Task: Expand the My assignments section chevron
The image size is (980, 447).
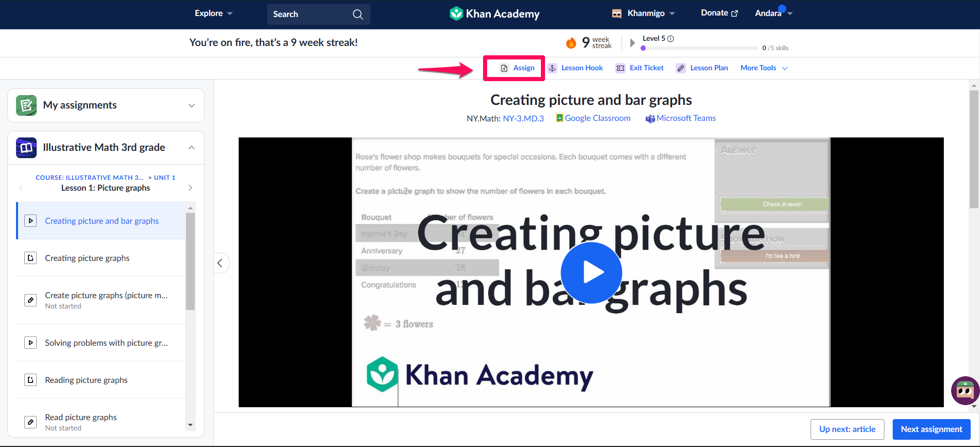Action: [192, 105]
